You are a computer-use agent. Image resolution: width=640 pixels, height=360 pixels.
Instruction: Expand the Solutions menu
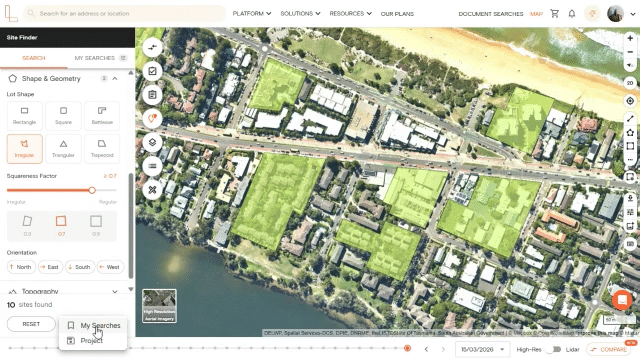(x=300, y=13)
